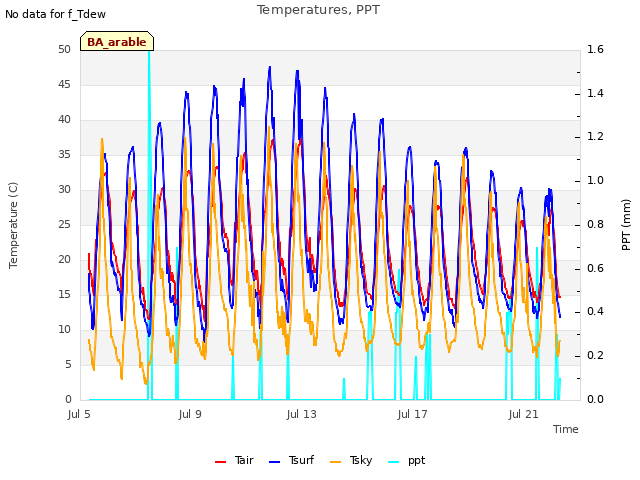Screen dimensions: 640x480
Task: Click the 45 temperature axis value
Action: [64, 84]
